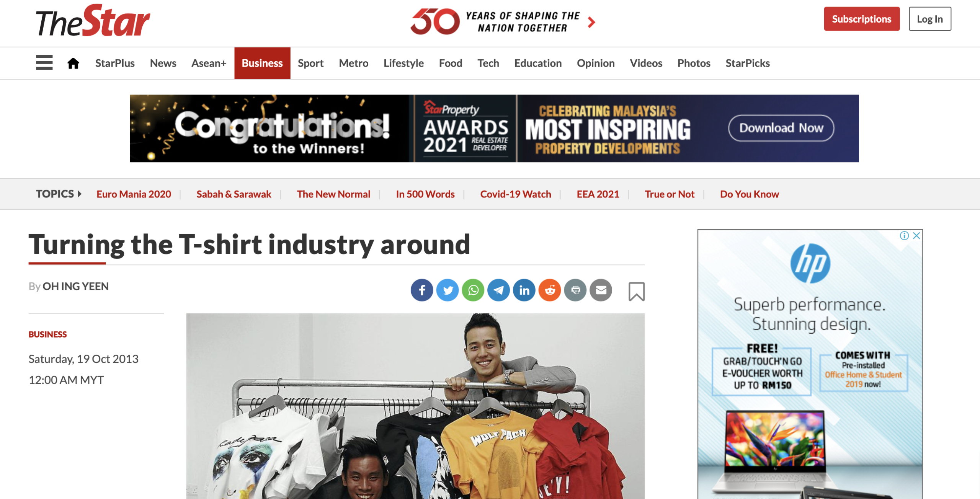The image size is (980, 499).
Task: Share article via WhatsApp icon
Action: pos(473,290)
